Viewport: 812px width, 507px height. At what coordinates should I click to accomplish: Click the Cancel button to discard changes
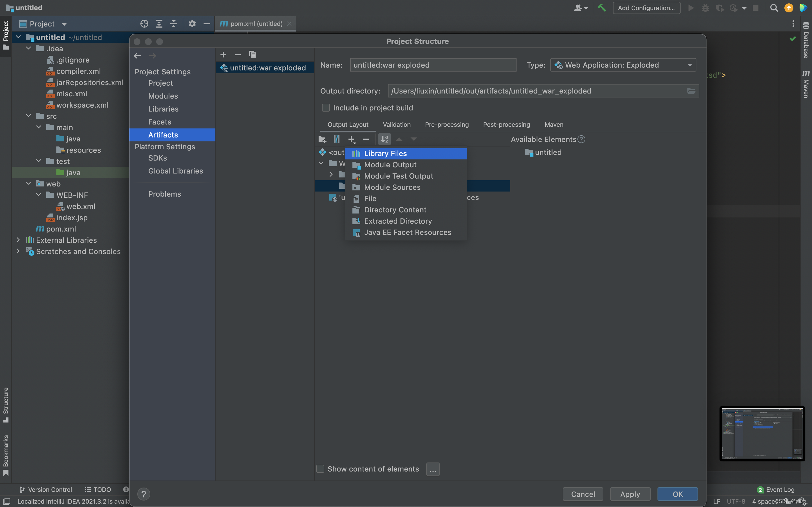583,492
